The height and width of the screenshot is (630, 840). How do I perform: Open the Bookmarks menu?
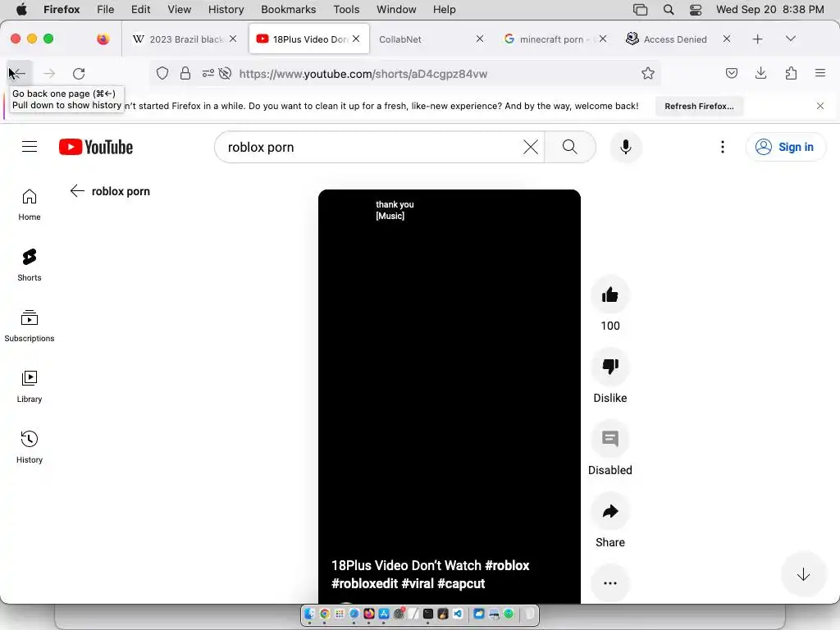click(x=288, y=9)
